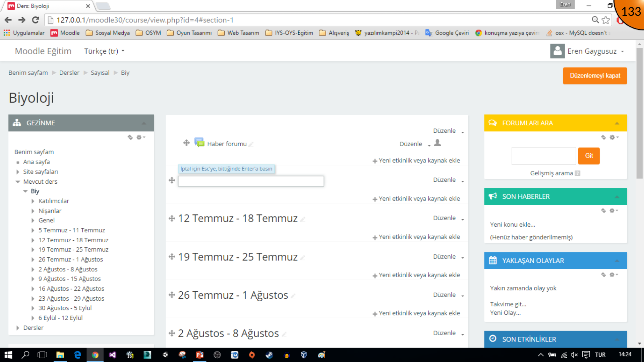Click the pencil rename icon next to Haber forumu
The width and height of the screenshot is (644, 362).
(251, 144)
